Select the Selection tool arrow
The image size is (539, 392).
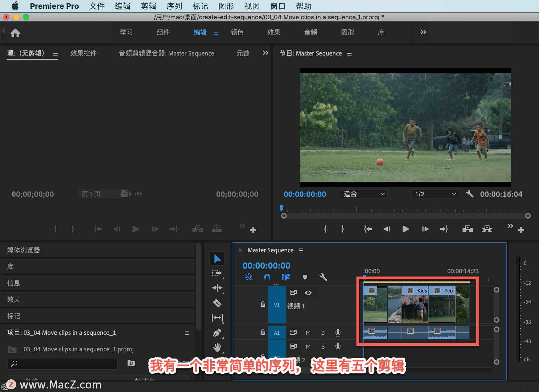tap(217, 258)
